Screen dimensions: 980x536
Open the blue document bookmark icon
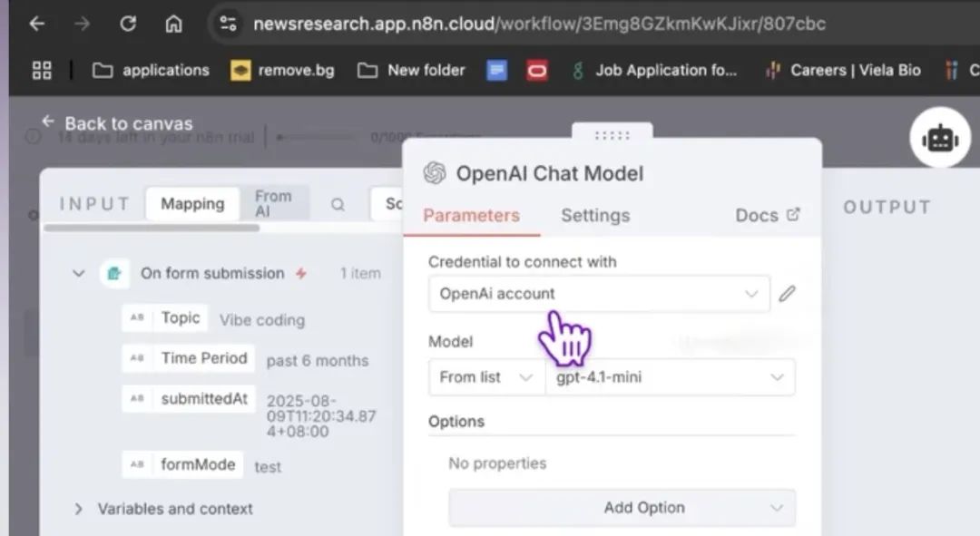[x=497, y=70]
